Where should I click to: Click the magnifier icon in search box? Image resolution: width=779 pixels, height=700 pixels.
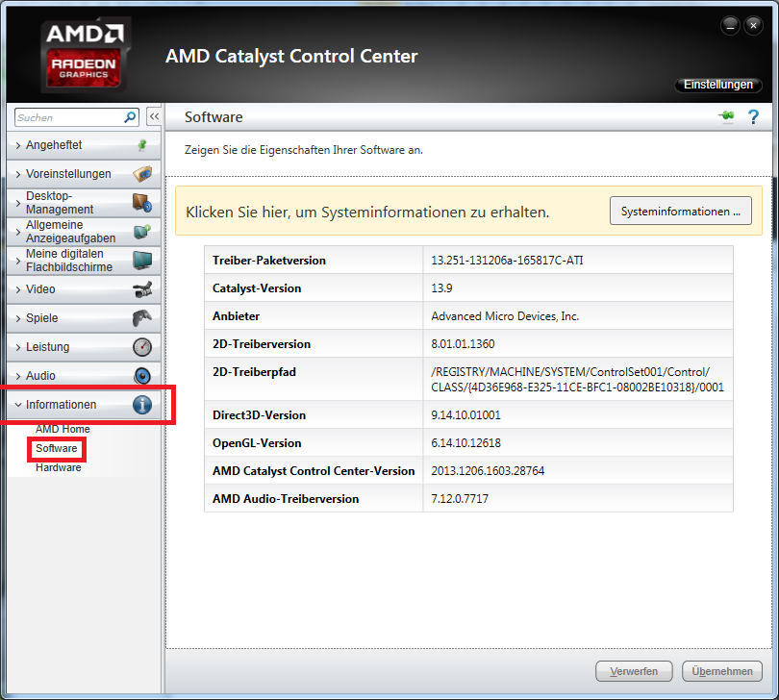[130, 117]
